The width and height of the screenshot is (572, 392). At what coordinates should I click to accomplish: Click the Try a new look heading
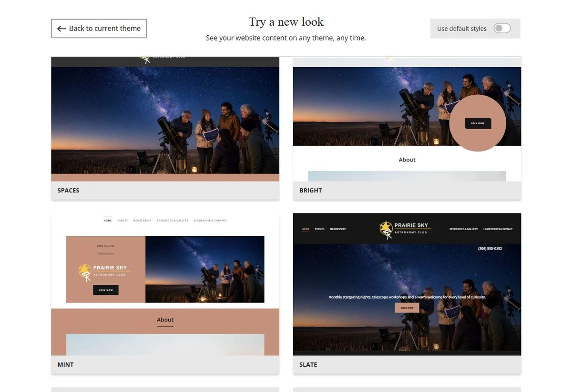tap(286, 22)
